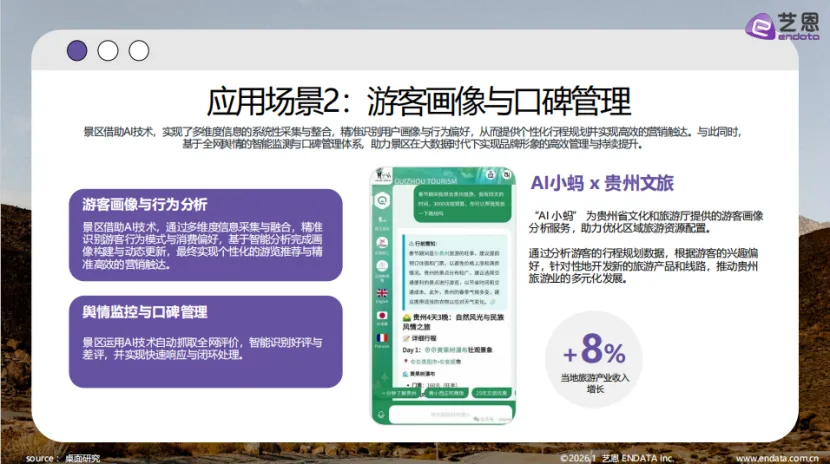Screen dimensions: 830x465
Task: Click the '+8%' growth figure
Action: pyautogui.click(x=594, y=350)
